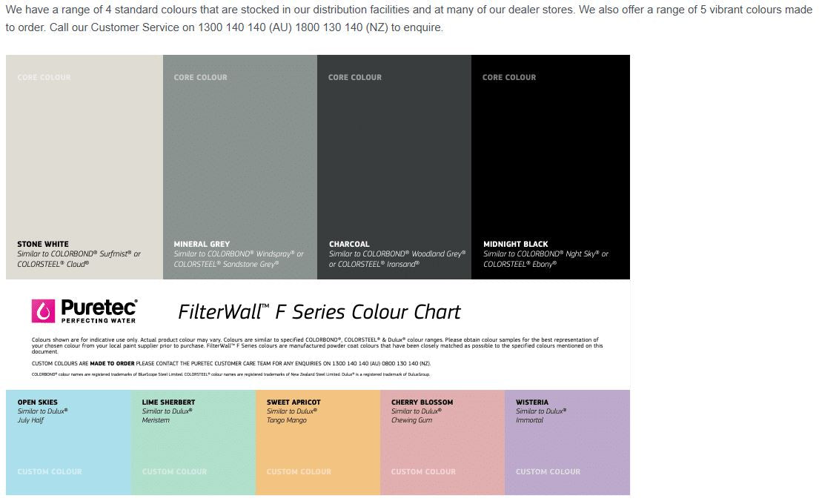Click the Puretec Perfecting Water wordmark
The width and height of the screenshot is (819, 504).
pyautogui.click(x=99, y=311)
